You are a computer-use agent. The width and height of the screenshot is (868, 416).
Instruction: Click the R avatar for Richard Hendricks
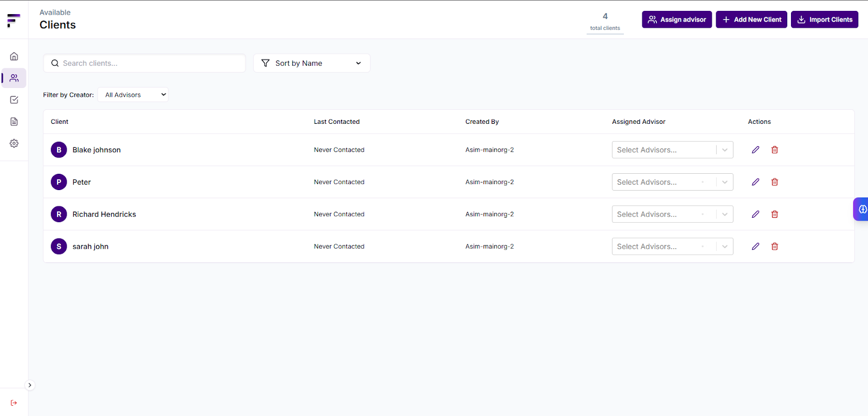point(59,214)
